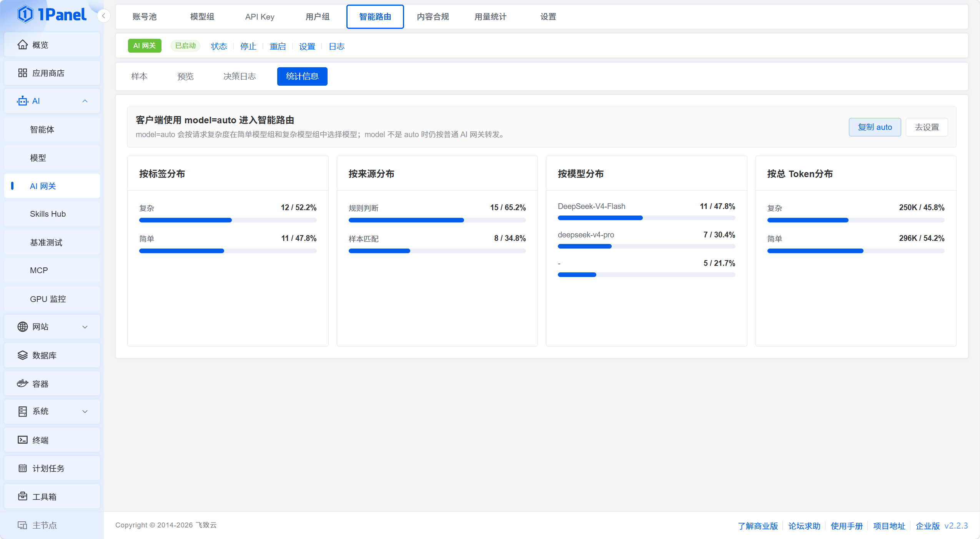Image resolution: width=980 pixels, height=539 pixels.
Task: Open GPU 监控 in sidebar
Action: (x=52, y=299)
